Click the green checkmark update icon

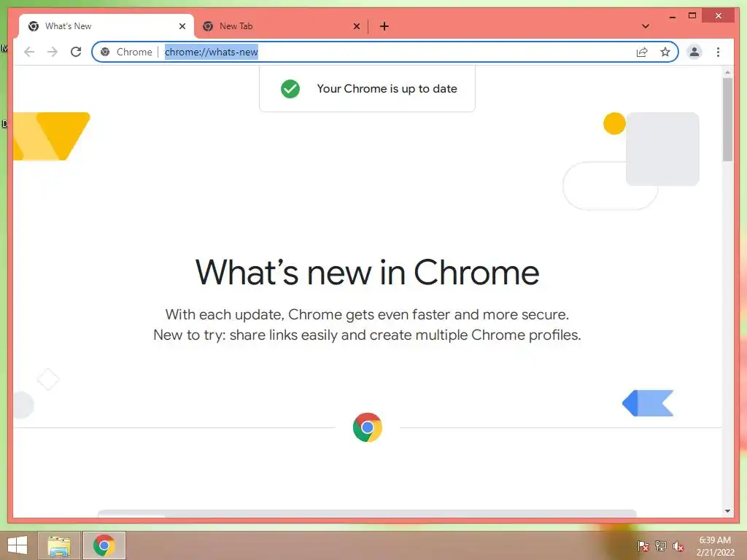(290, 88)
